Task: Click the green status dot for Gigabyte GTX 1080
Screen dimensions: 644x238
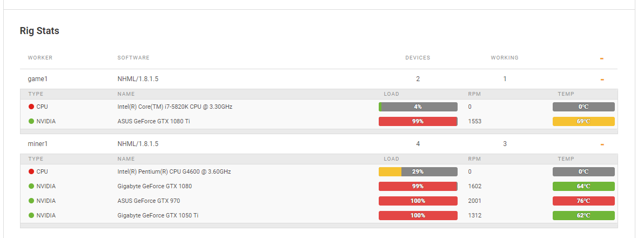Action: [31, 186]
